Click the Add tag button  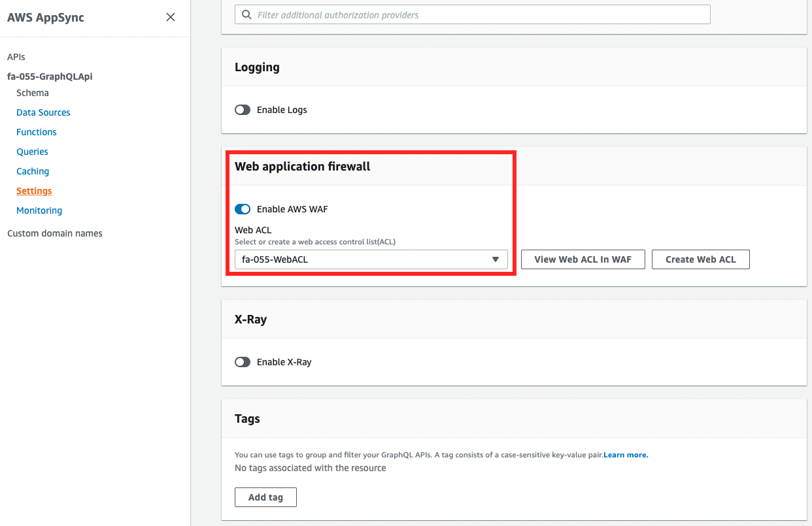(x=265, y=497)
